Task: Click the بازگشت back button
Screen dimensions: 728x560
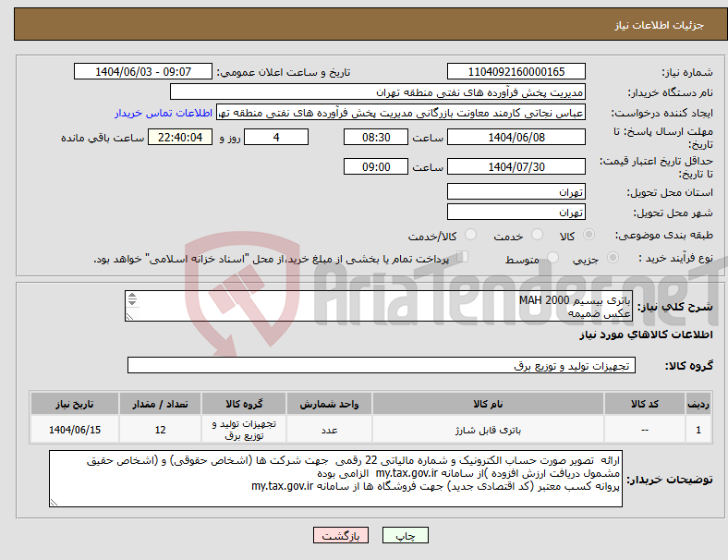Action: [x=341, y=535]
